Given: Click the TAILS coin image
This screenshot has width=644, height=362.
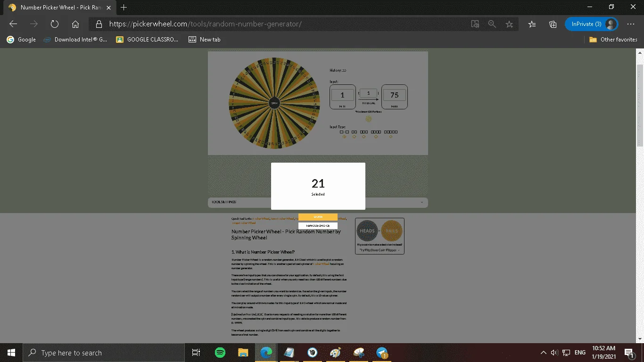Looking at the screenshot, I should pyautogui.click(x=392, y=231).
